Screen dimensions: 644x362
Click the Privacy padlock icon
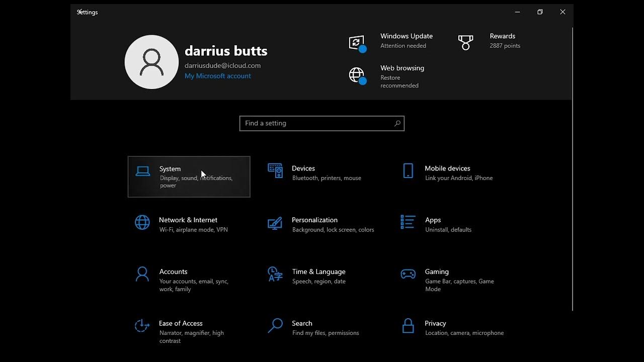pyautogui.click(x=408, y=326)
